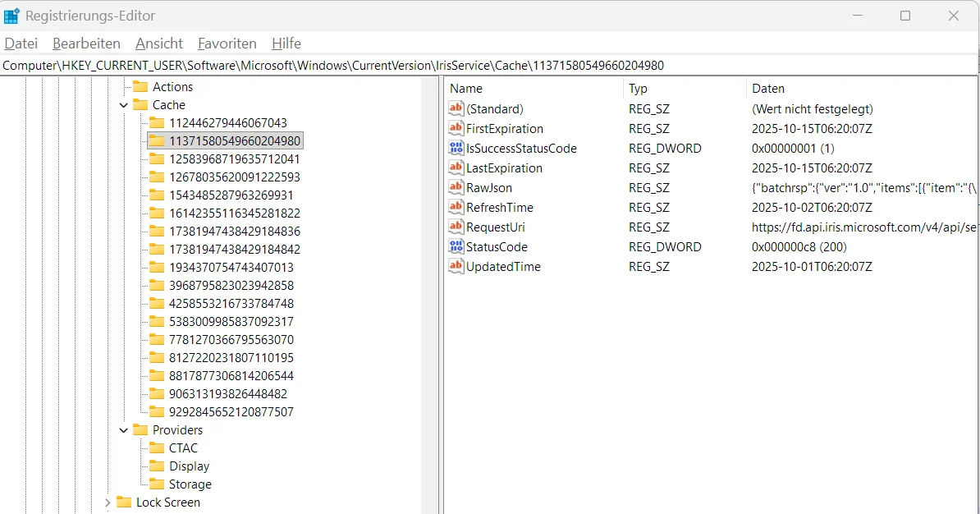Image resolution: width=980 pixels, height=514 pixels.
Task: Click the Providers folder icon
Action: 140,430
